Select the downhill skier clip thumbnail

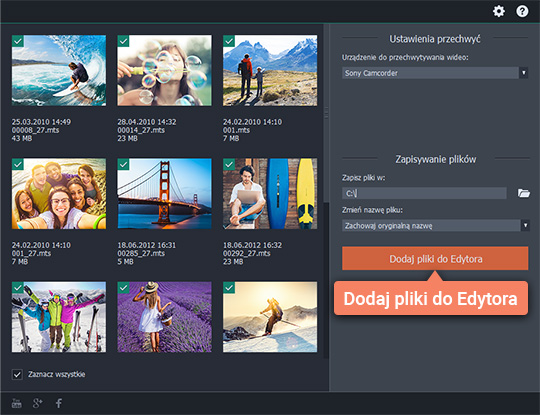pos(270,317)
